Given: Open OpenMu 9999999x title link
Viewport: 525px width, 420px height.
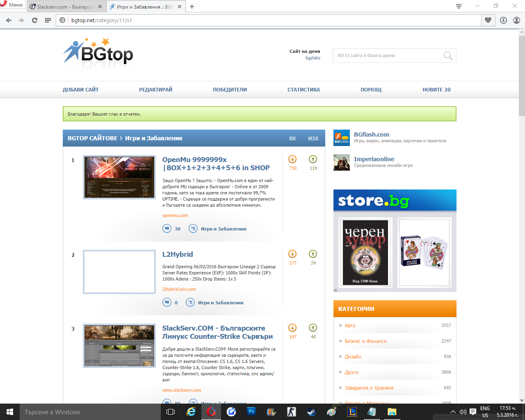Looking at the screenshot, I should (x=216, y=164).
